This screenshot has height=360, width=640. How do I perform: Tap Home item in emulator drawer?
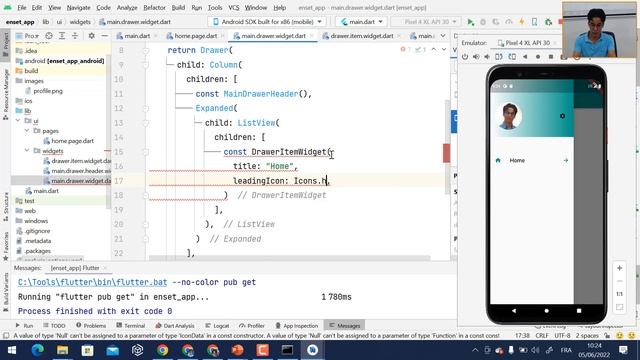tap(531, 160)
